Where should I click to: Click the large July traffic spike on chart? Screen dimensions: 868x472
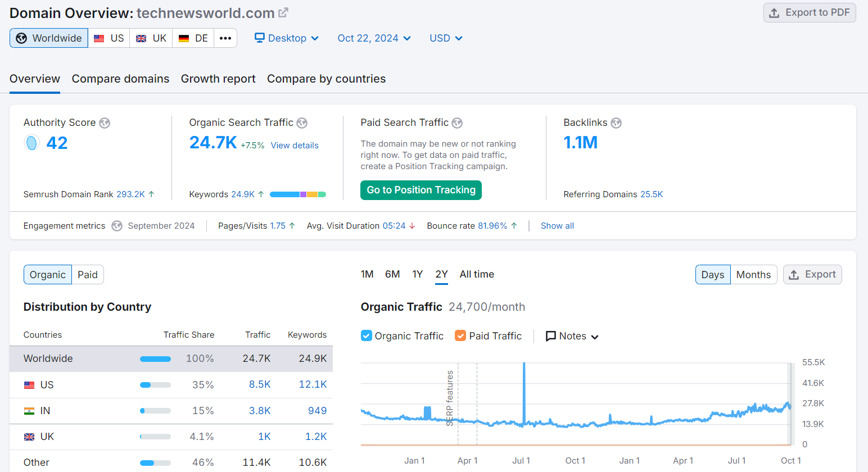[x=524, y=393]
